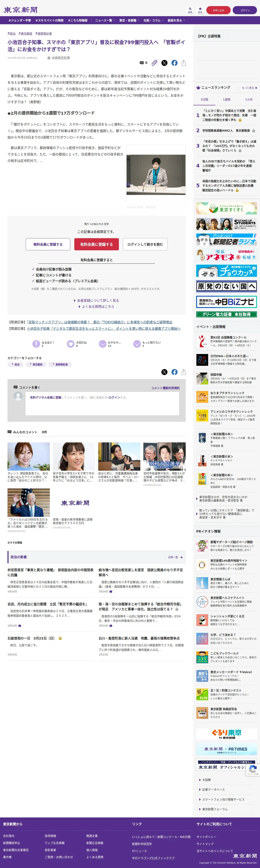Image resolution: width=260 pixels, height=868 pixels.
Task: Open 東京情報さんぽ info icon
Action: click(x=202, y=583)
